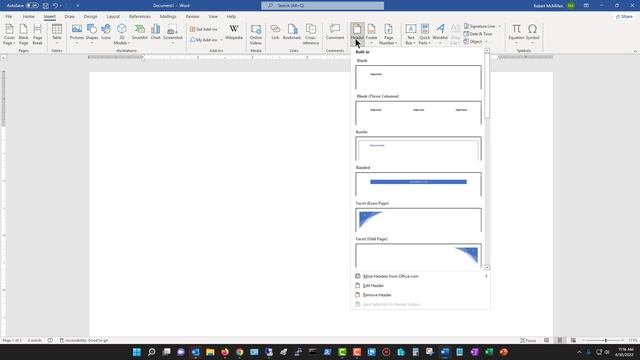Open My Add-ins
This screenshot has height=360, width=640.
204,40
